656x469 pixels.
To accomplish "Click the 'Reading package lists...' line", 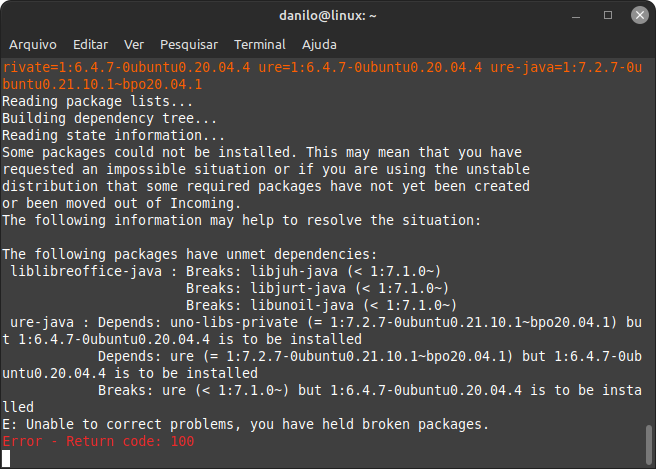I will pyautogui.click(x=97, y=101).
